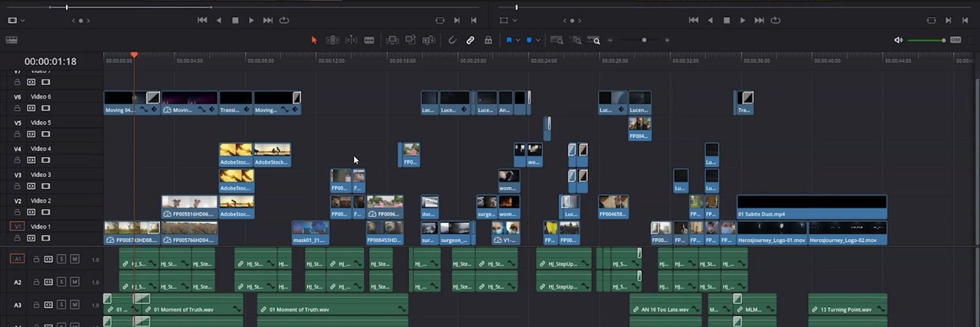Click the timeline zoom minus icon
This screenshot has height=327, width=980.
[610, 40]
